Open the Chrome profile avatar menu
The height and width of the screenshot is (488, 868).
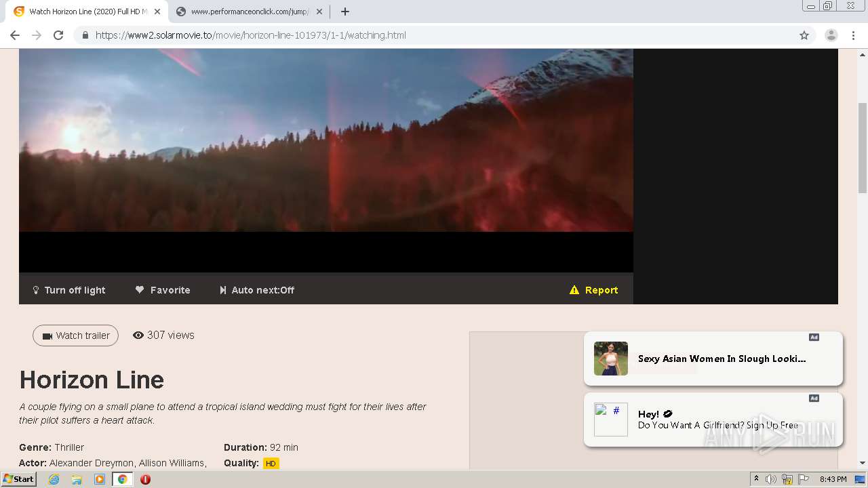tap(831, 35)
